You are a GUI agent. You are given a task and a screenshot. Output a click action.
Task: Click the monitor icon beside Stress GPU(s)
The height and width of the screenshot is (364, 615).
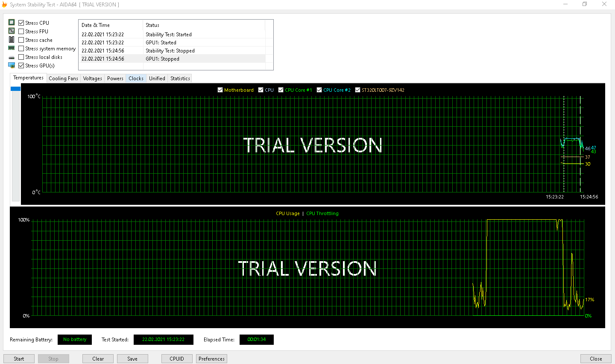click(12, 65)
